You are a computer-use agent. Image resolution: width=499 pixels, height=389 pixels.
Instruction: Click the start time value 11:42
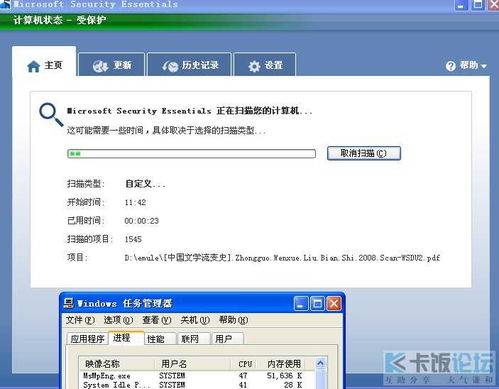pyautogui.click(x=135, y=202)
